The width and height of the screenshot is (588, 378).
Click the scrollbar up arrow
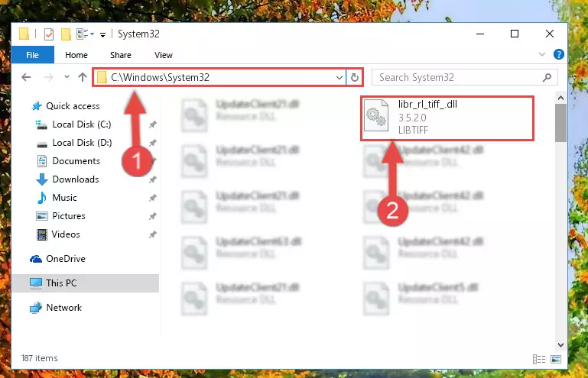[x=560, y=98]
